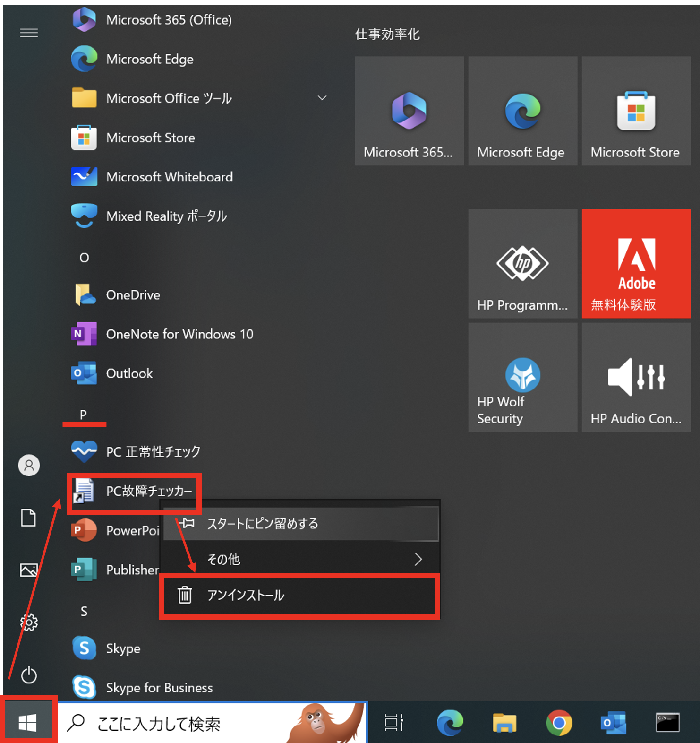Click the Microsoft Store pinned tile
700x743 pixels.
[636, 111]
